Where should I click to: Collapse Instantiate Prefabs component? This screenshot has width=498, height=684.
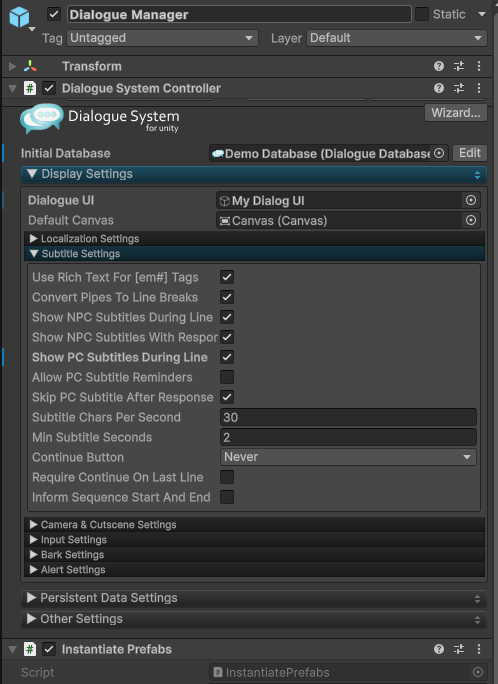(x=13, y=650)
